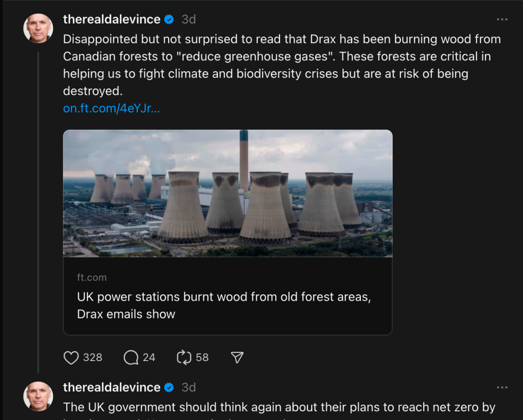523x420 pixels.
Task: Click the verified badge on second post
Action: click(x=169, y=387)
